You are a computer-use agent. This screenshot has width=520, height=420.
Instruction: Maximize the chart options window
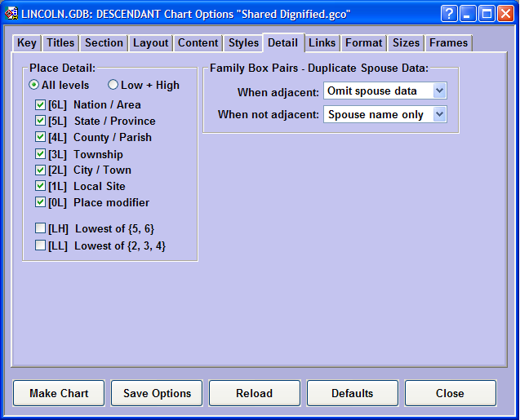coord(487,14)
